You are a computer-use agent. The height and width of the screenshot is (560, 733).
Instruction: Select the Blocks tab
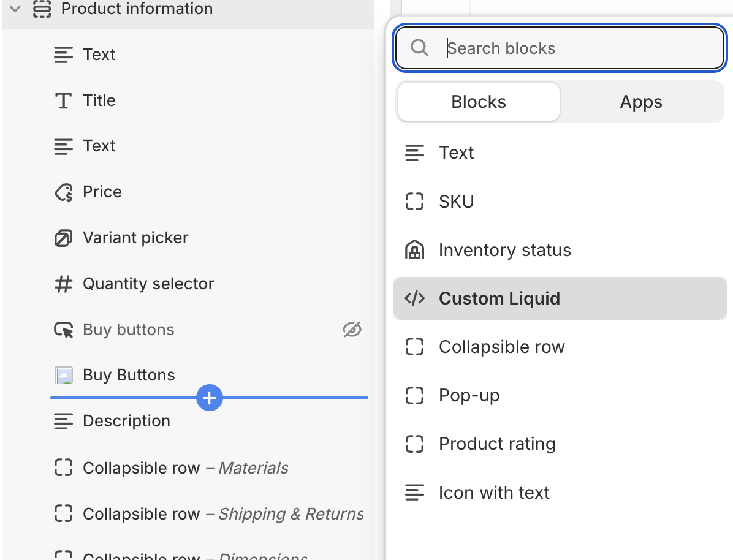point(479,102)
